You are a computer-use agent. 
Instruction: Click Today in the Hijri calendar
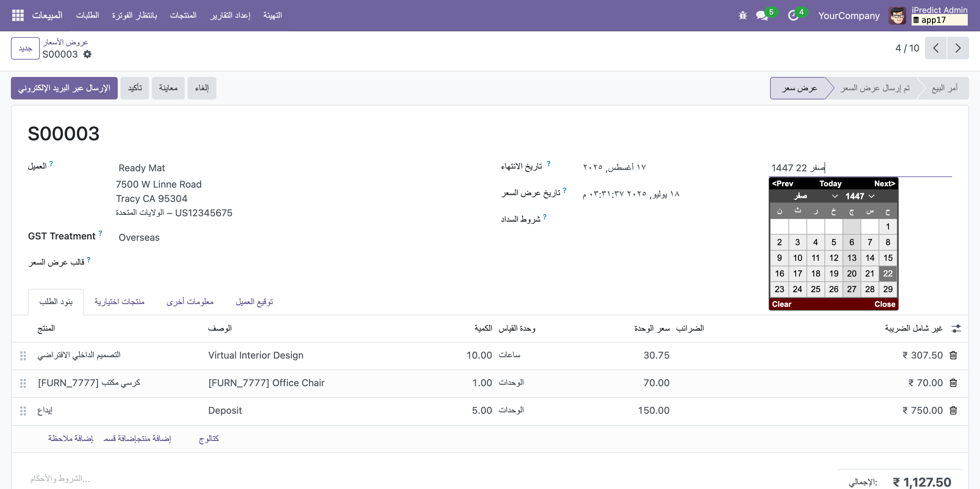click(x=830, y=184)
